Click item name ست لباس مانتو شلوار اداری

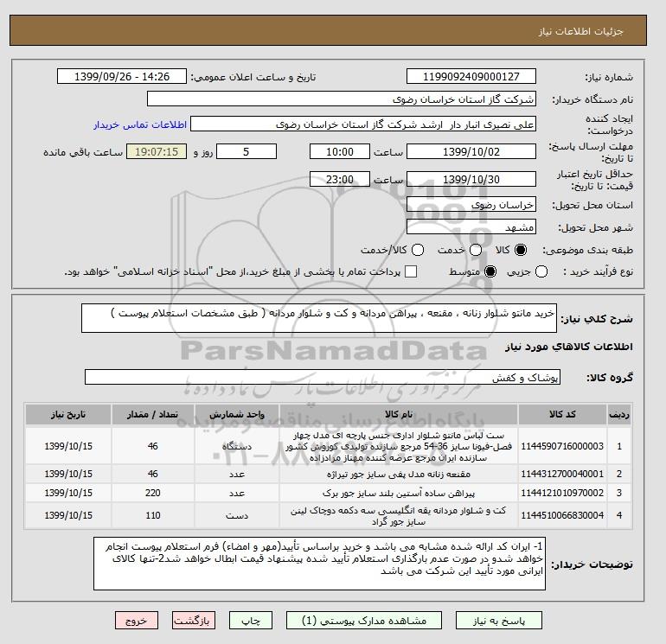[x=399, y=446]
